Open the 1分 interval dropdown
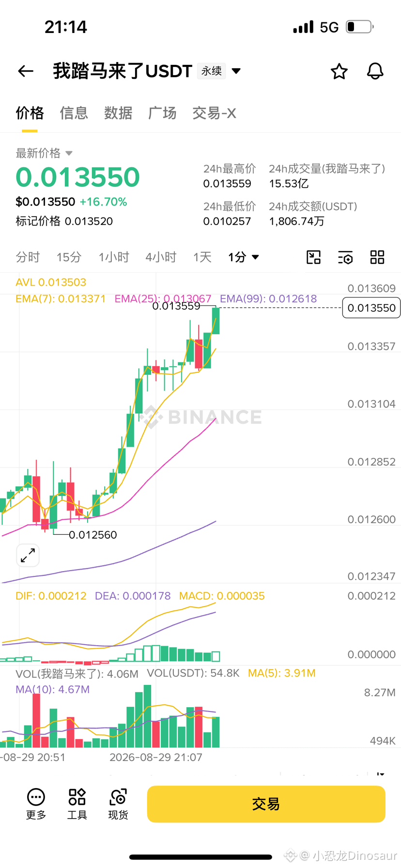Screen dimensions: 401x868 (x=244, y=257)
